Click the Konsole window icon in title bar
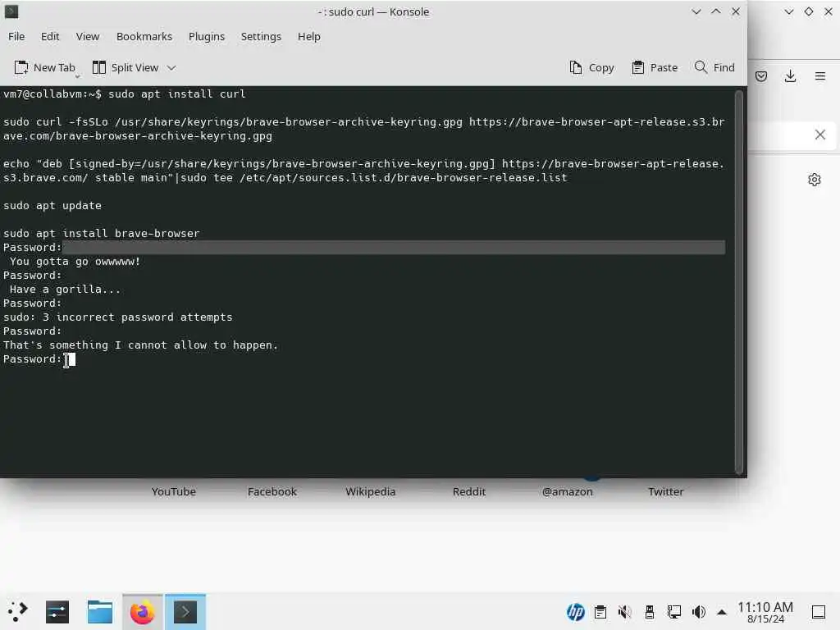Screen dimensions: 840x630 click(11, 11)
